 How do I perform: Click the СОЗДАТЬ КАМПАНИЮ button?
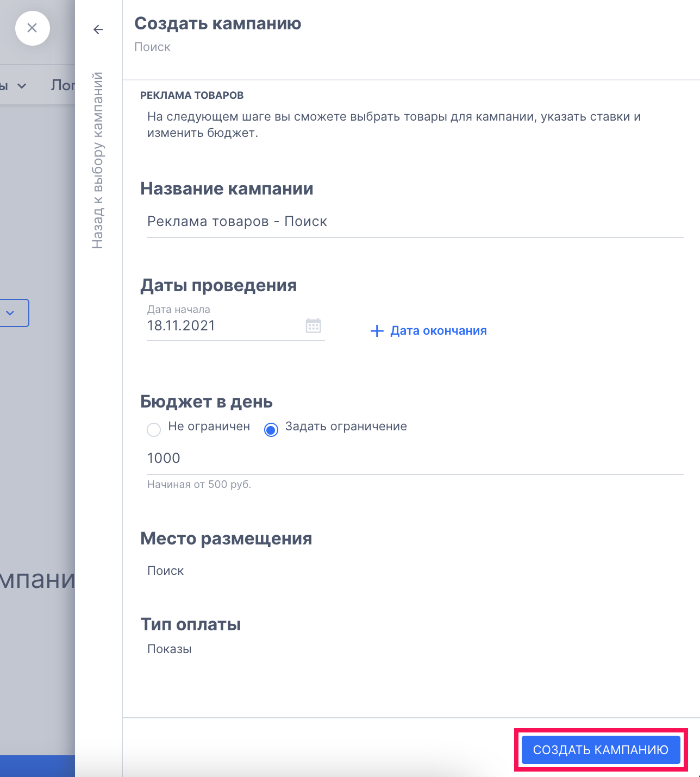[x=601, y=750]
